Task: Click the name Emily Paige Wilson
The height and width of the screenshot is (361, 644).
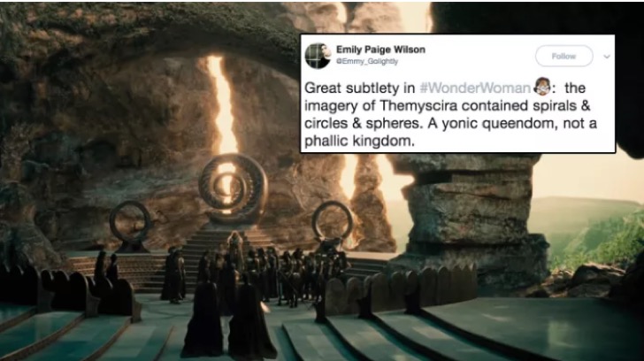Action: tap(380, 50)
